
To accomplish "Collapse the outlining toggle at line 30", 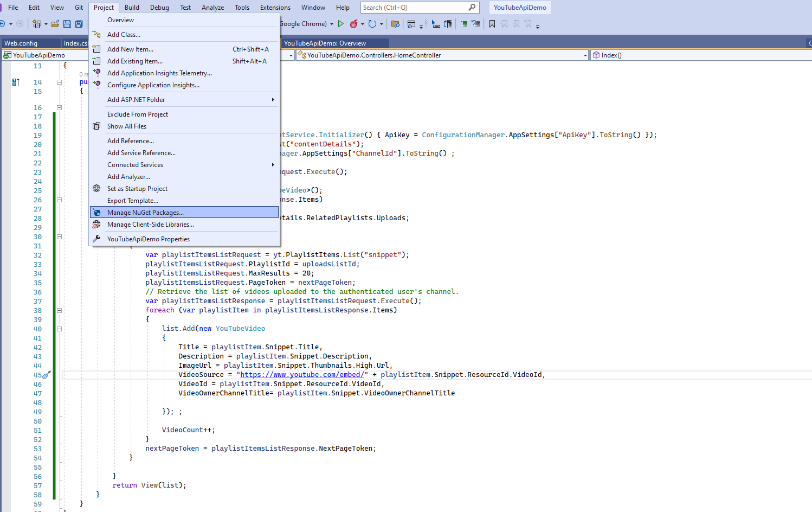I will pos(59,236).
